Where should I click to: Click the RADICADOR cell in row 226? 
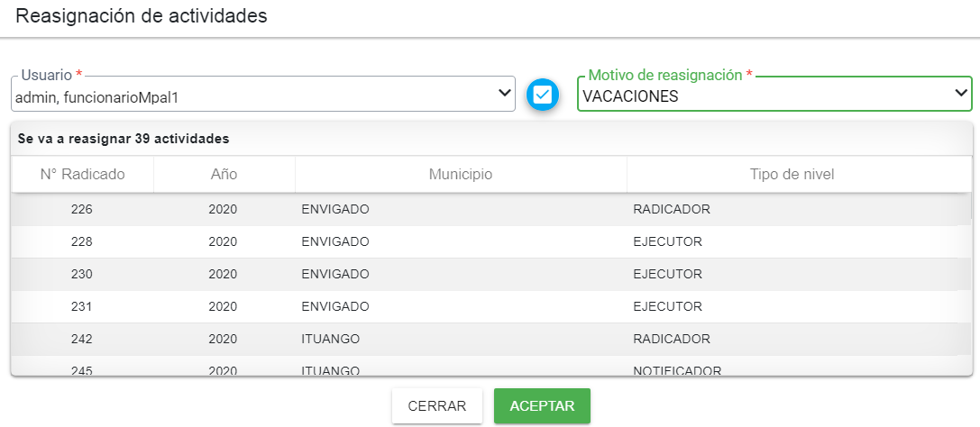click(672, 209)
